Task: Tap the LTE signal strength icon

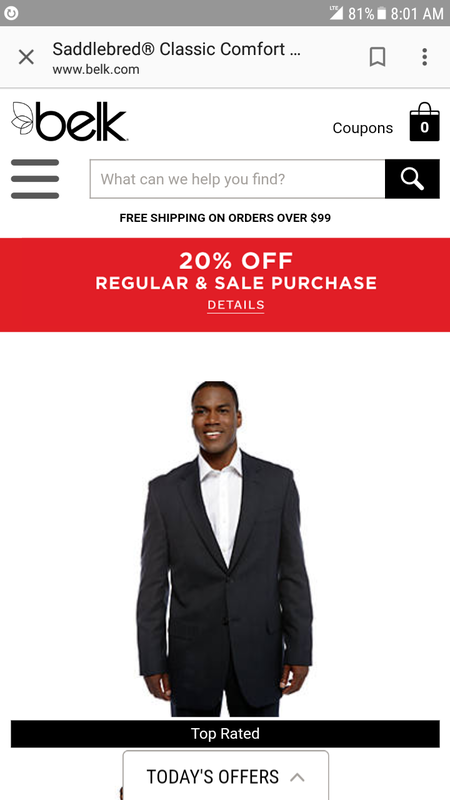Action: (x=336, y=13)
